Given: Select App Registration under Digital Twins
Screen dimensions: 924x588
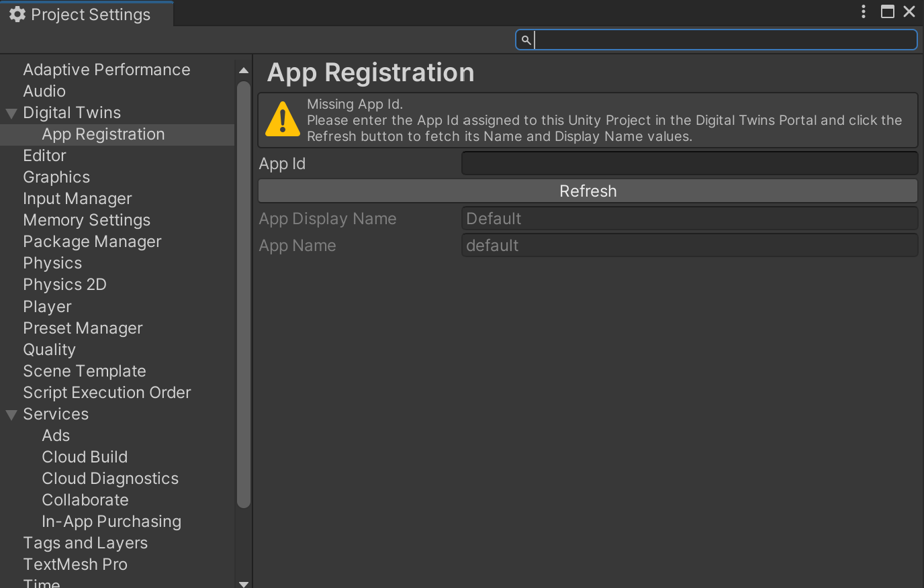Looking at the screenshot, I should tap(103, 134).
